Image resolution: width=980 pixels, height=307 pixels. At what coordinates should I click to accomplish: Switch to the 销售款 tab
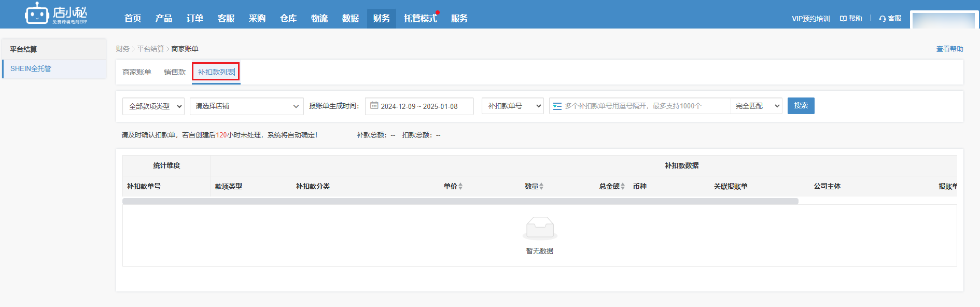pos(175,72)
